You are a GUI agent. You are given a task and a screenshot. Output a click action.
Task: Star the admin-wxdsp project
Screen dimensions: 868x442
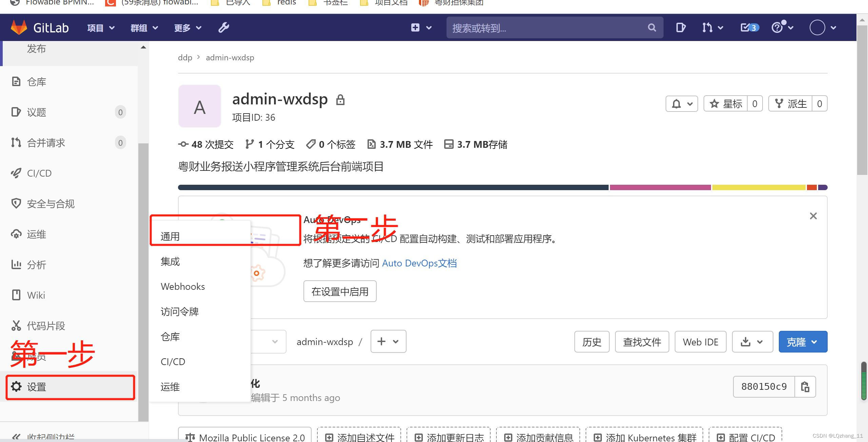tap(726, 104)
